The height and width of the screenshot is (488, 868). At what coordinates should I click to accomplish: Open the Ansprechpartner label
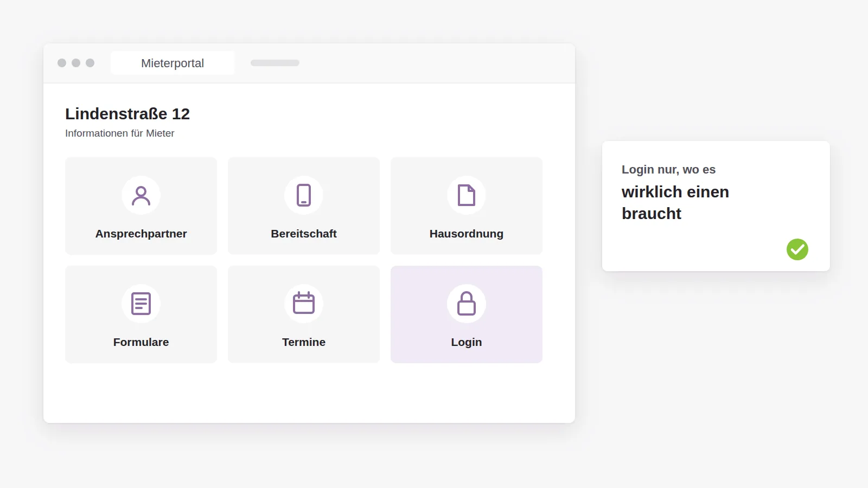point(141,234)
